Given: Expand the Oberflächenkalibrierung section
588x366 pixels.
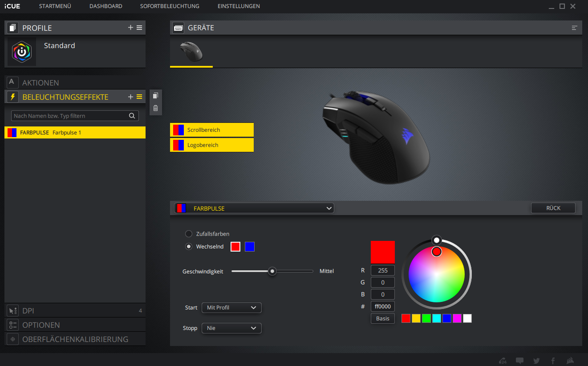Looking at the screenshot, I should click(75, 339).
